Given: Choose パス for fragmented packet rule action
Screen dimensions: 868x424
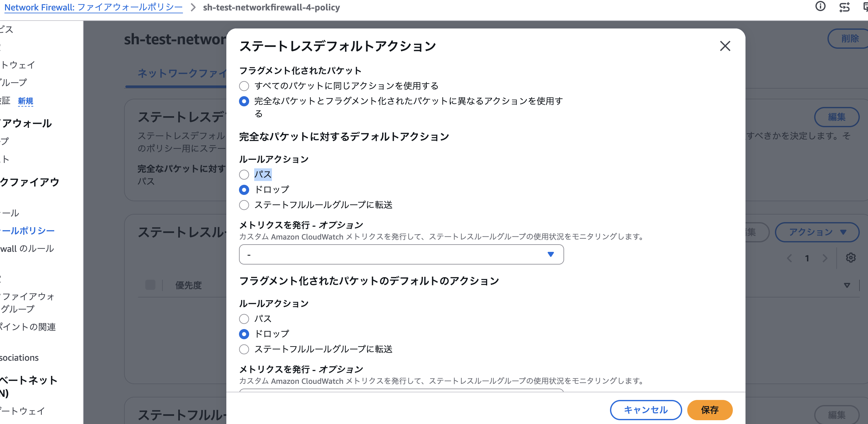Looking at the screenshot, I should pos(244,319).
